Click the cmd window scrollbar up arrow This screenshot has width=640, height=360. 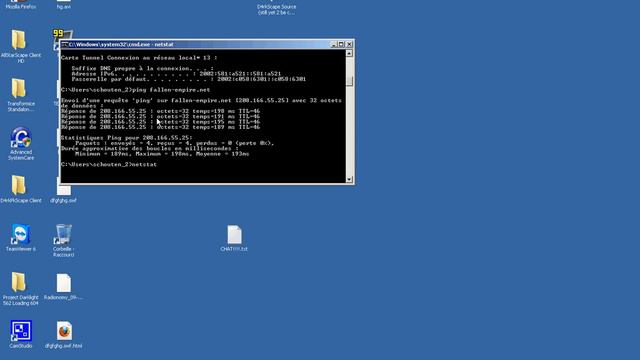pyautogui.click(x=349, y=53)
